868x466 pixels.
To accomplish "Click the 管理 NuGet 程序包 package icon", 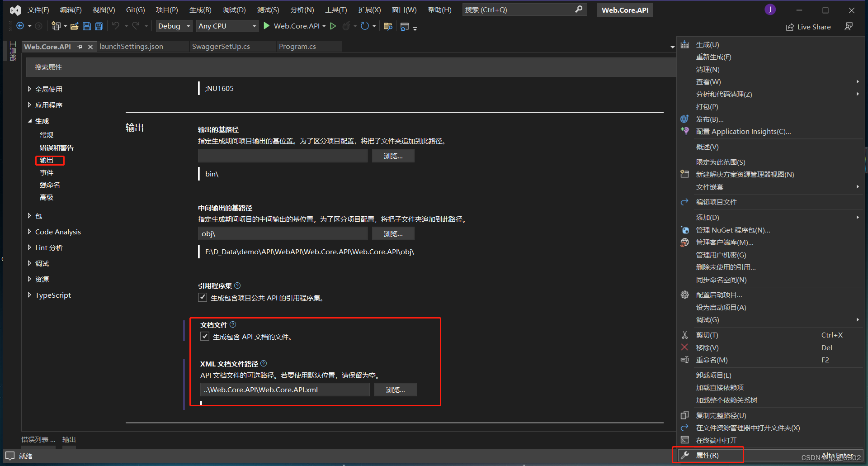I will pyautogui.click(x=684, y=230).
